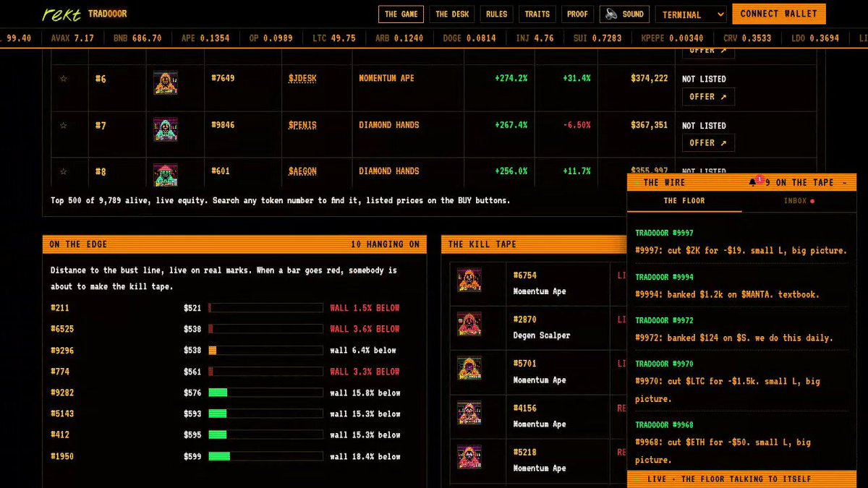
Task: Open the $AEGON ticker link
Action: pos(302,171)
